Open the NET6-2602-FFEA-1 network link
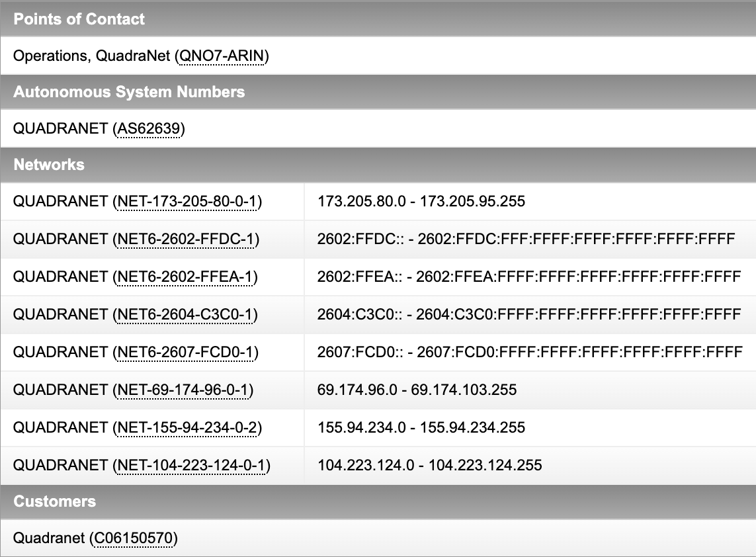Screen dimensions: 756x557 (x=185, y=277)
